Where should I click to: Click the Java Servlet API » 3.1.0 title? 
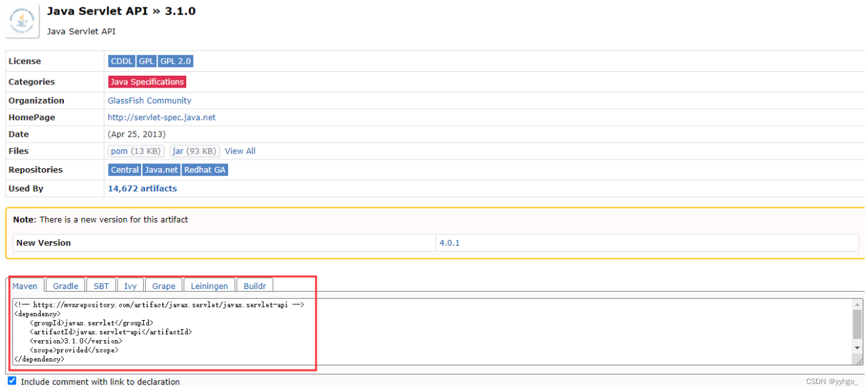121,11
